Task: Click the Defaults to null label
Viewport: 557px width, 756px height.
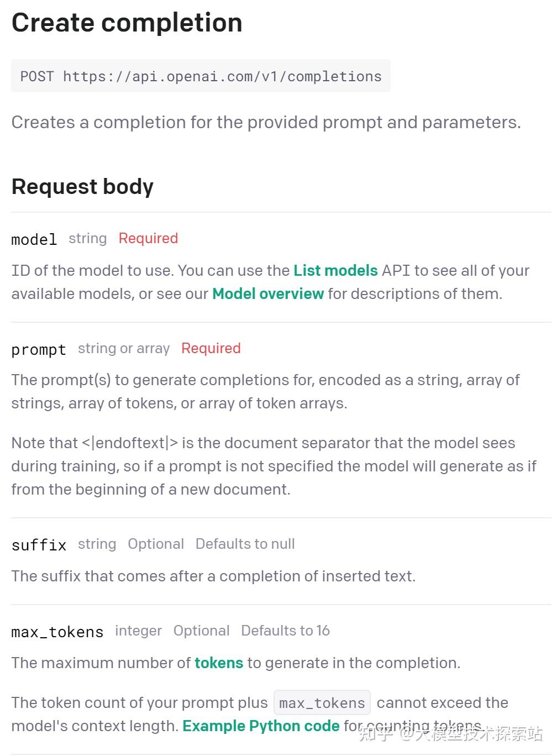Action: coord(245,544)
